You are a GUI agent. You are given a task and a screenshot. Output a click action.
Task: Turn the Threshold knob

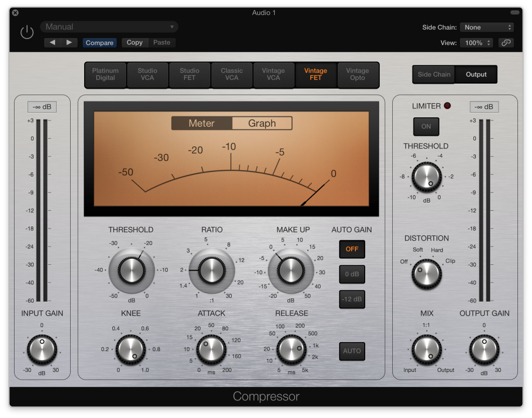click(131, 271)
